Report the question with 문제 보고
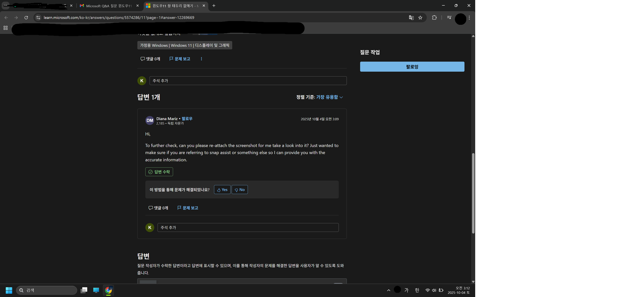The height and width of the screenshot is (297, 644). point(180,59)
